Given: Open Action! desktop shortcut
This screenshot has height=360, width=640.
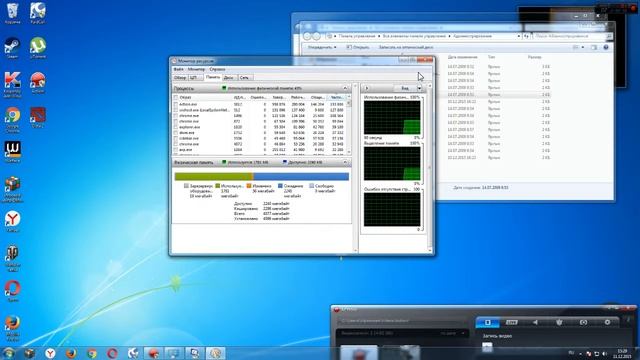Looking at the screenshot, I should pyautogui.click(x=38, y=82).
